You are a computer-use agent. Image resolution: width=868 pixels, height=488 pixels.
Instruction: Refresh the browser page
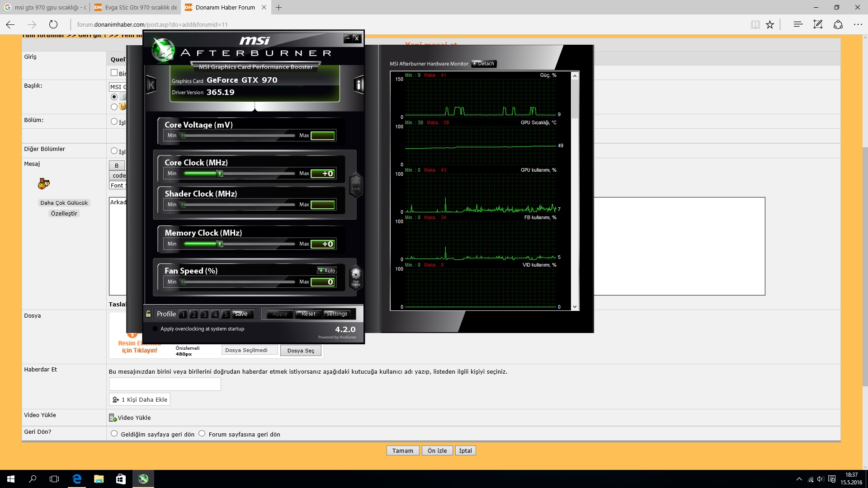click(53, 24)
